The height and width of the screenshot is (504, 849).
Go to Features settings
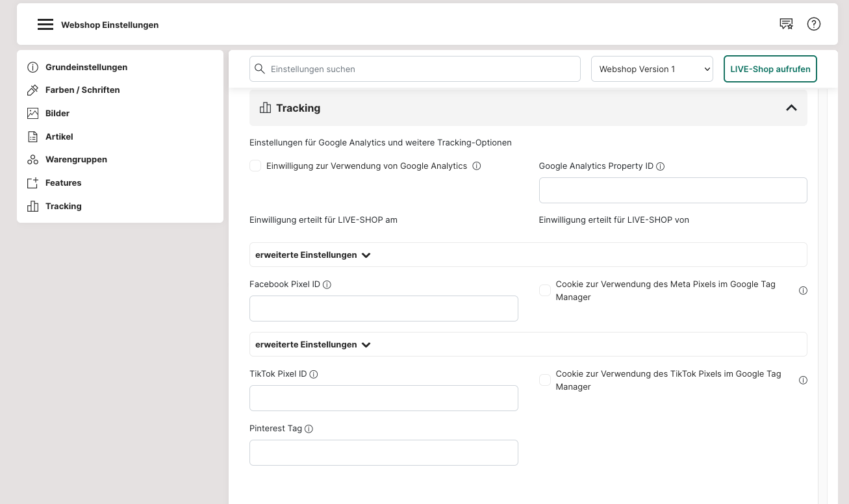pos(63,183)
